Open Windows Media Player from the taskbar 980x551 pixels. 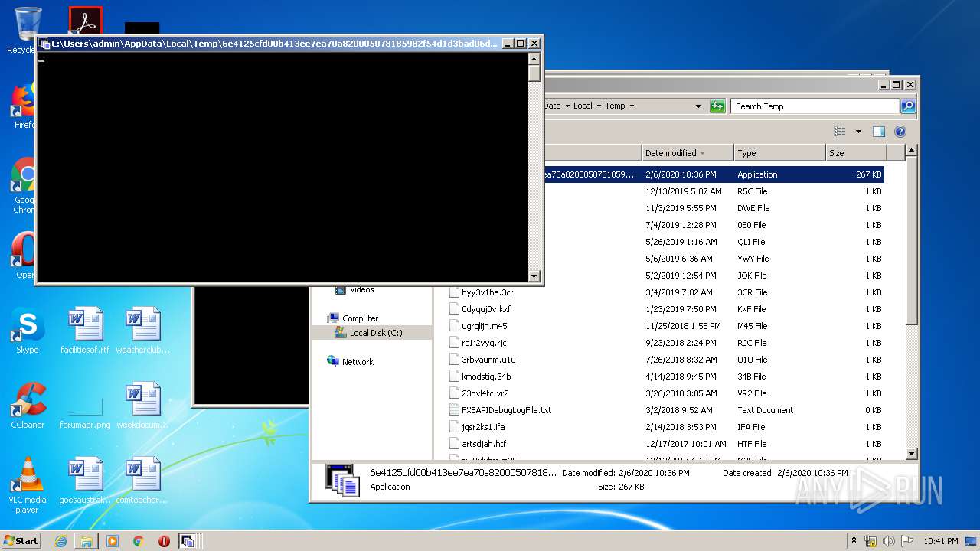point(113,541)
